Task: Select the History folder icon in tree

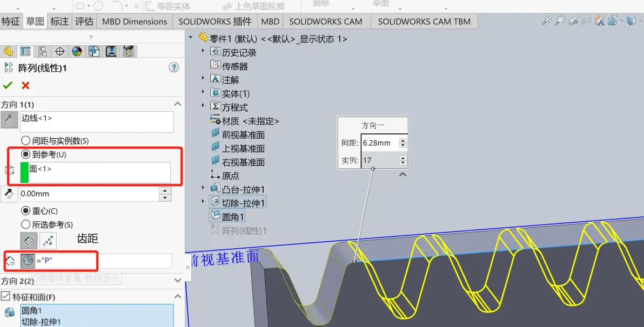Action: tap(215, 52)
